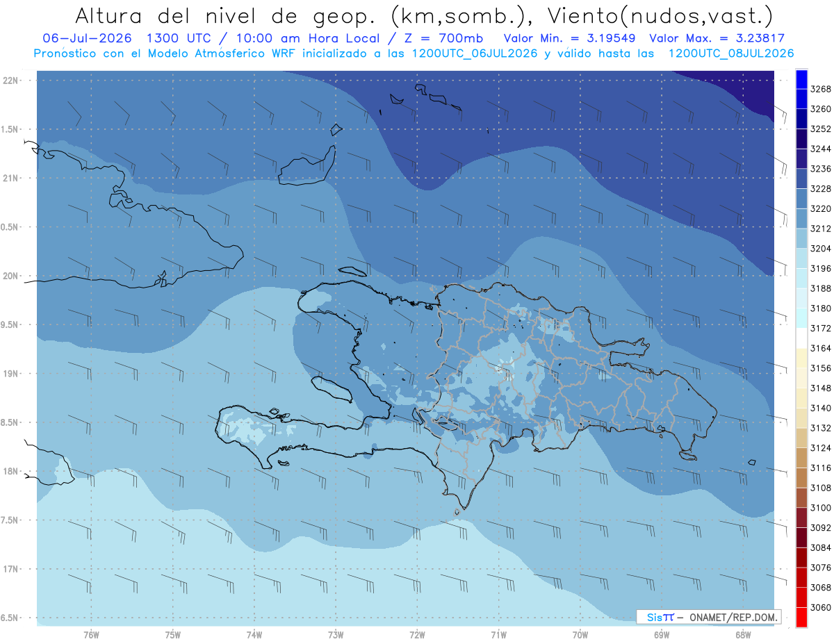Click the '3180' colorbar value
The image size is (834, 644).
point(821,308)
